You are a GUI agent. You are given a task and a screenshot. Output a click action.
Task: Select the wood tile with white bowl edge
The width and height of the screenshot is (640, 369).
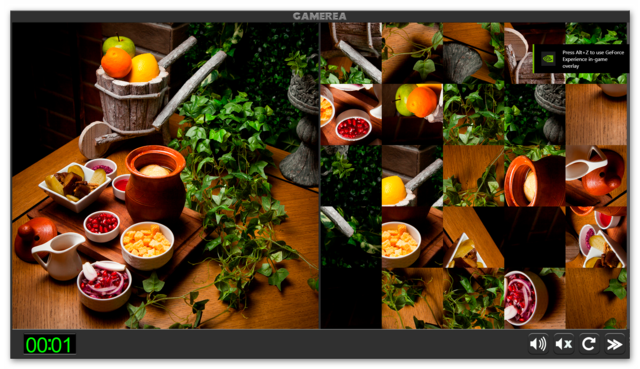tap(596, 114)
